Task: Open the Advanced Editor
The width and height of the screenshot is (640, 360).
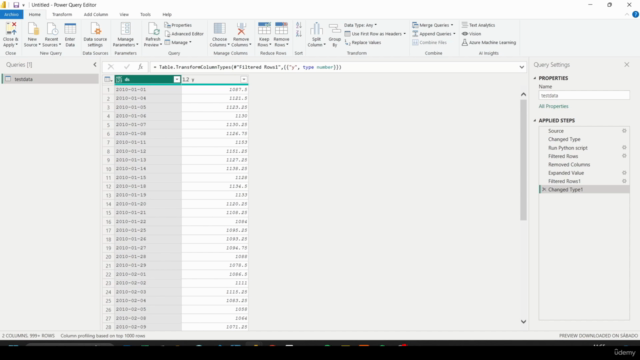Action: [184, 34]
